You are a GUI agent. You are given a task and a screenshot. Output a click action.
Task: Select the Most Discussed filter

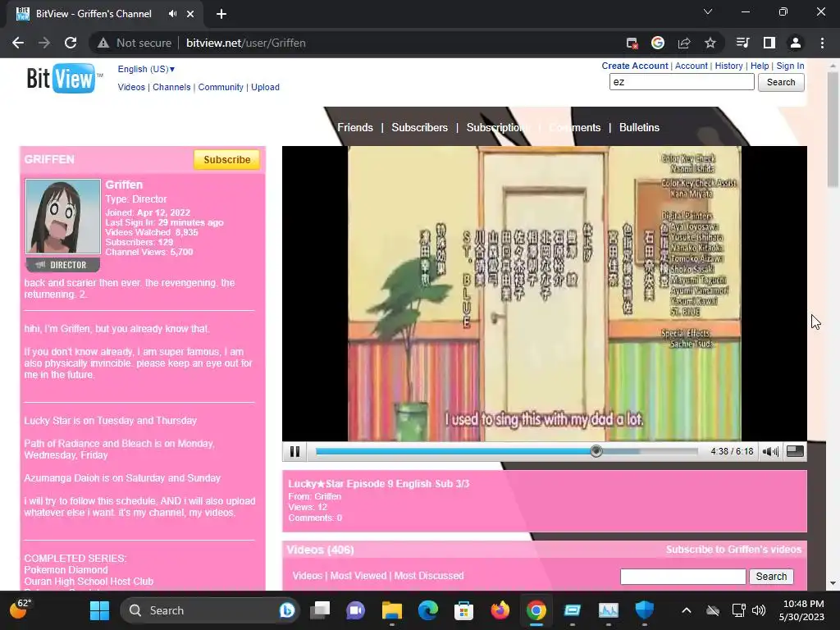coord(429,576)
